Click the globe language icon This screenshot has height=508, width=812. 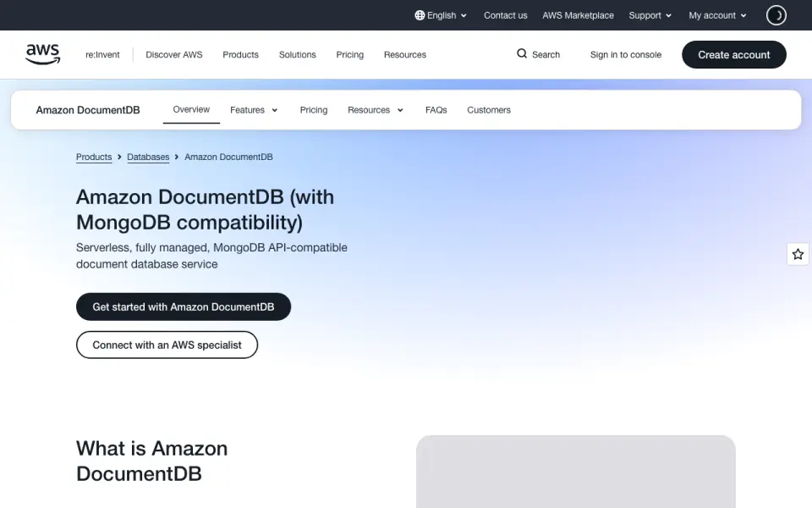420,15
